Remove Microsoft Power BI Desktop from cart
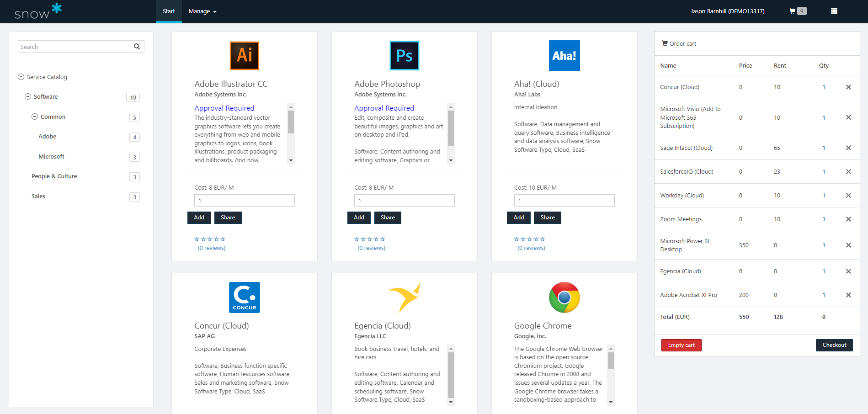The image size is (868, 414). coord(848,245)
